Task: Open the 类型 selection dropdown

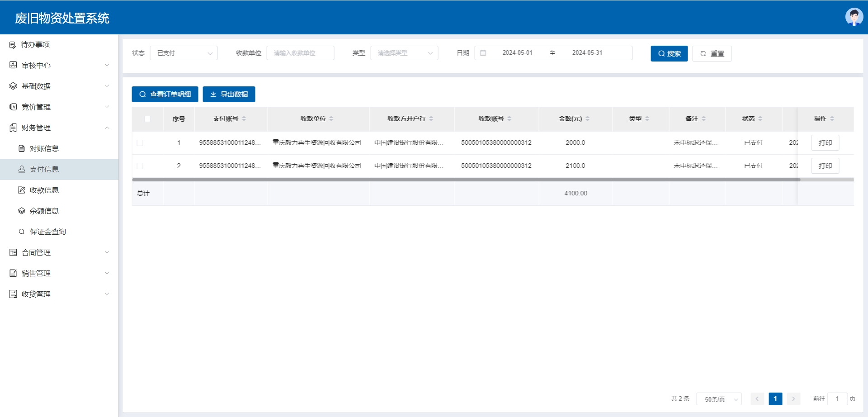Action: tap(404, 53)
